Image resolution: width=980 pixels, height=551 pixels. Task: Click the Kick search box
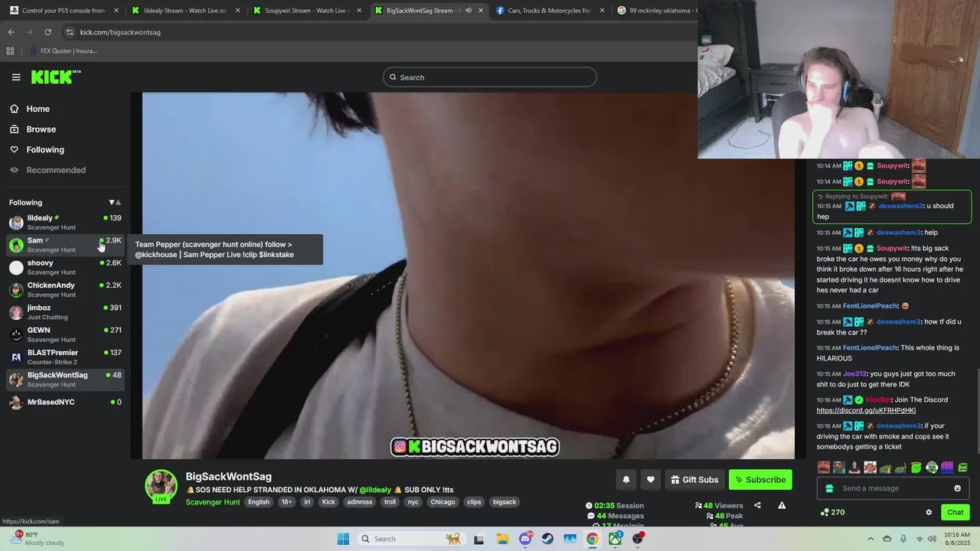(x=489, y=77)
